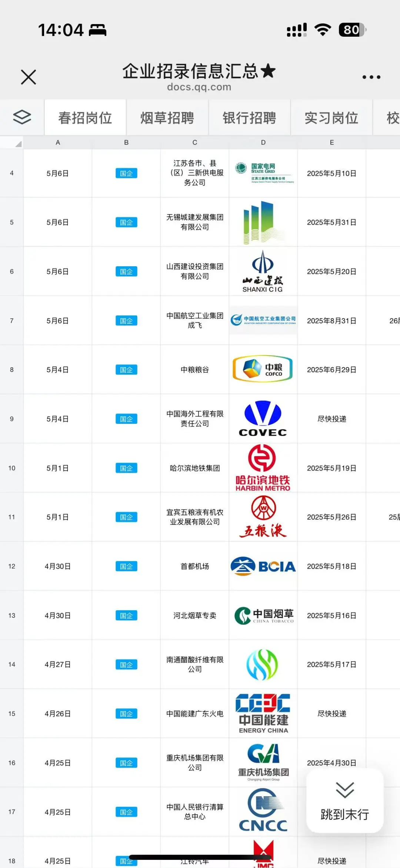This screenshot has height=868, width=400.
Task: Select column D header
Action: pyautogui.click(x=263, y=142)
